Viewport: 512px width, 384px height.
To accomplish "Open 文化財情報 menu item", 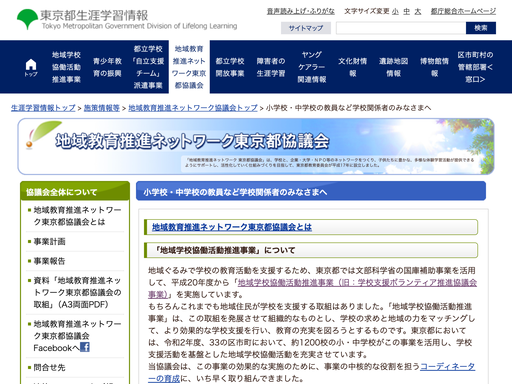I will (x=353, y=67).
